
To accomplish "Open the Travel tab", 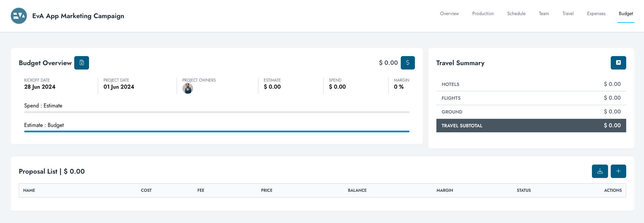I will [568, 14].
